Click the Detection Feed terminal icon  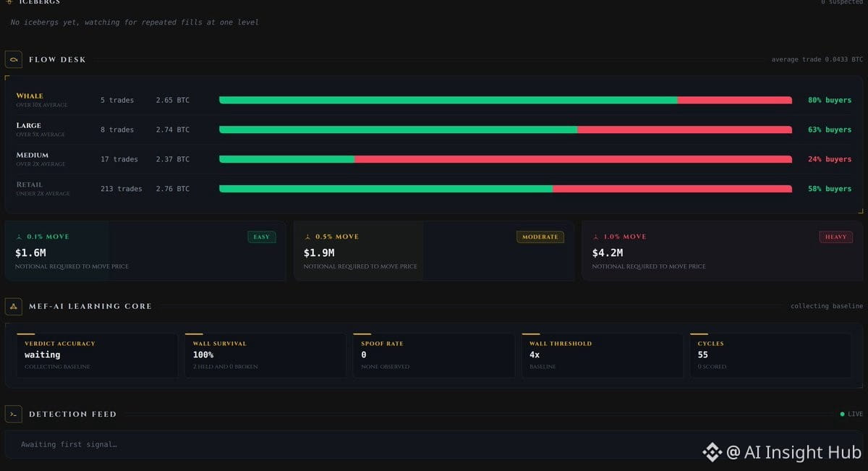click(x=14, y=414)
